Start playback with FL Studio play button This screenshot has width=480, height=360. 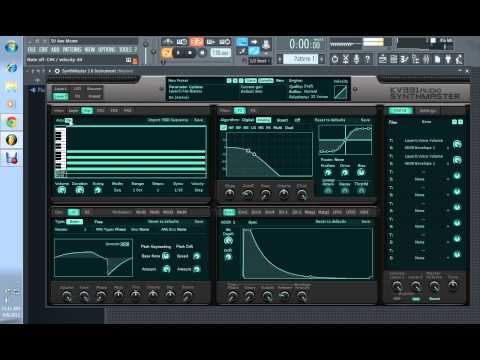(x=179, y=53)
